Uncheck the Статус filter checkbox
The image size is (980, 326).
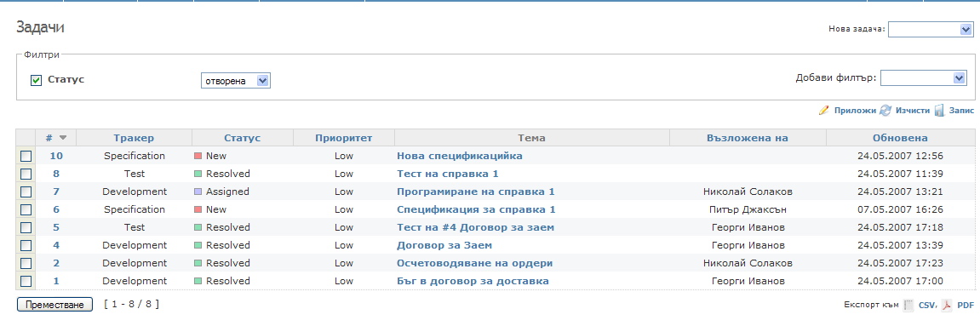(37, 80)
